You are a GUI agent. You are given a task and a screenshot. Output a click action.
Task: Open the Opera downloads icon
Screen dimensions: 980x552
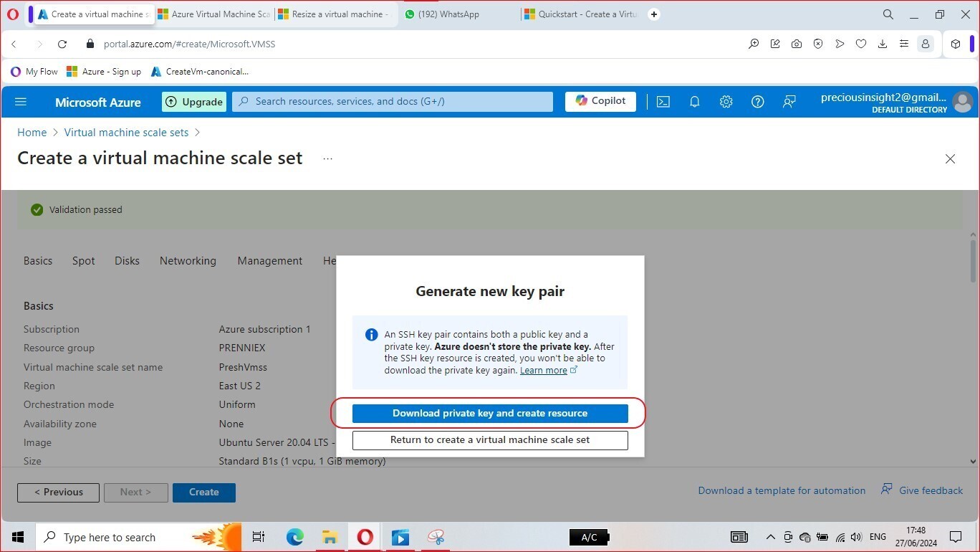(x=883, y=44)
